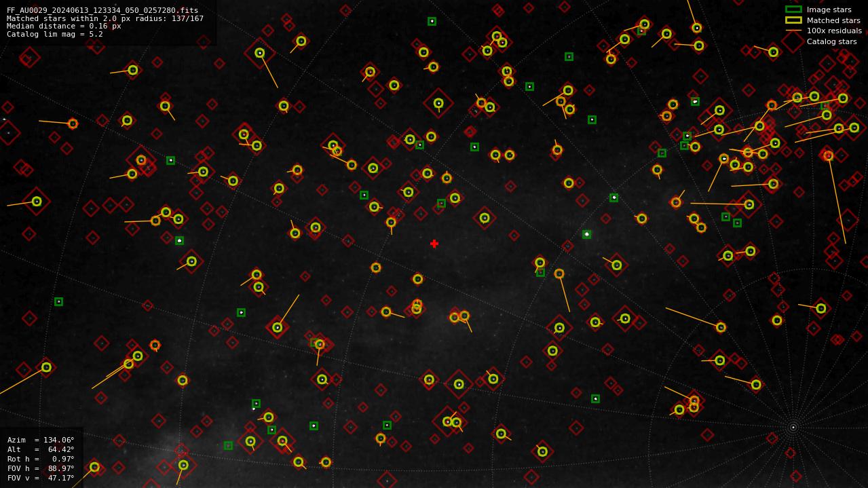
Task: Click the Alt = 64.42° readout
Action: pyautogui.click(x=41, y=449)
